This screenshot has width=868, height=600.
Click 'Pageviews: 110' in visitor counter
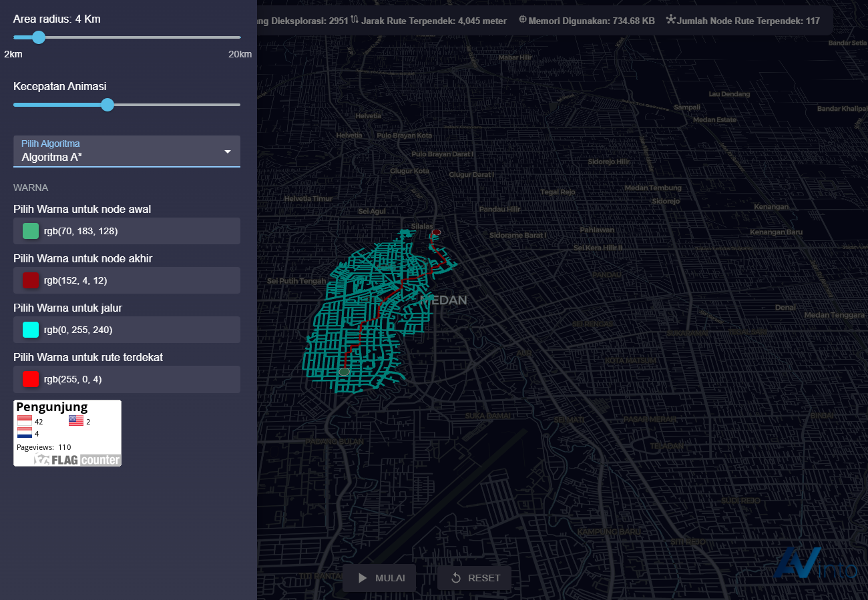[43, 447]
